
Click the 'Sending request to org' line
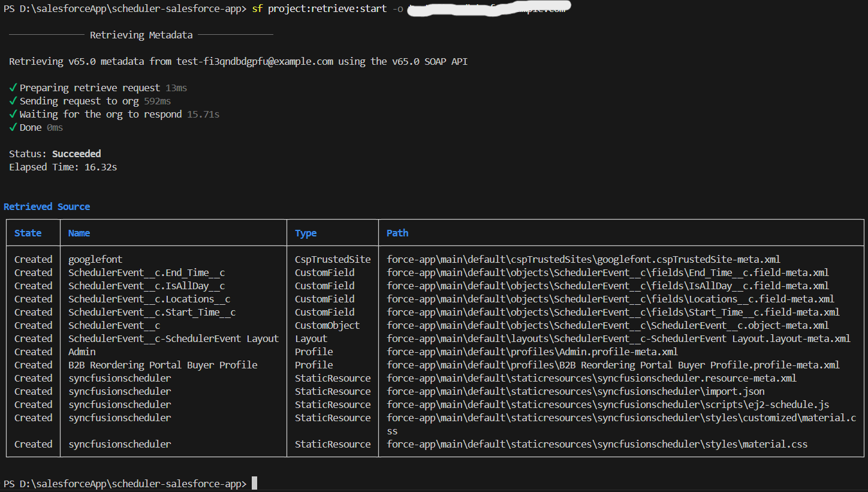[x=79, y=101]
